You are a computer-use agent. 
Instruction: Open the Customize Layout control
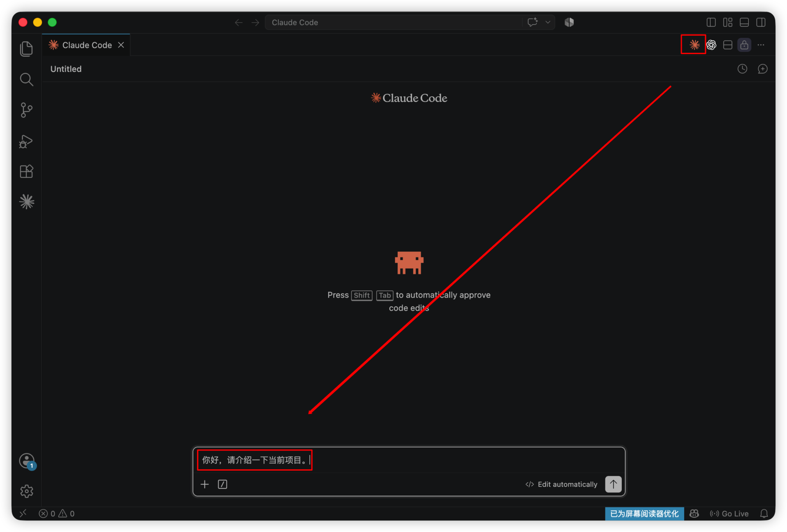[x=728, y=22]
